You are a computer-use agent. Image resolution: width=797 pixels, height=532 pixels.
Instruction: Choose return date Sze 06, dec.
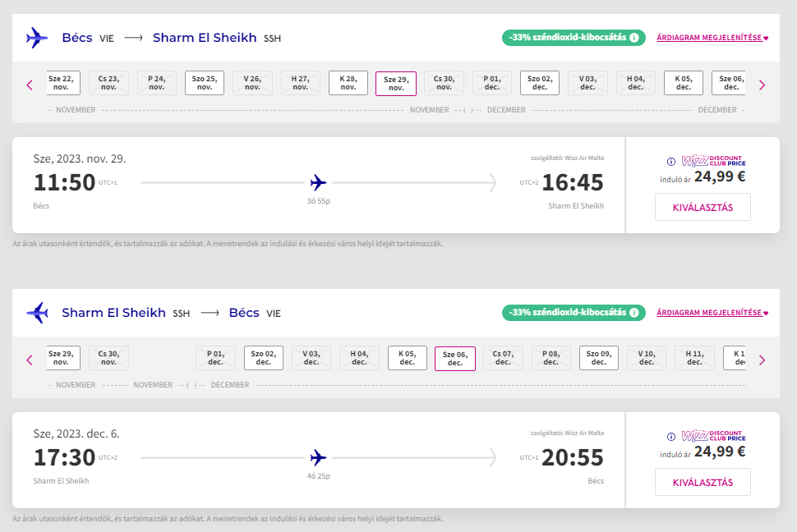pos(454,359)
